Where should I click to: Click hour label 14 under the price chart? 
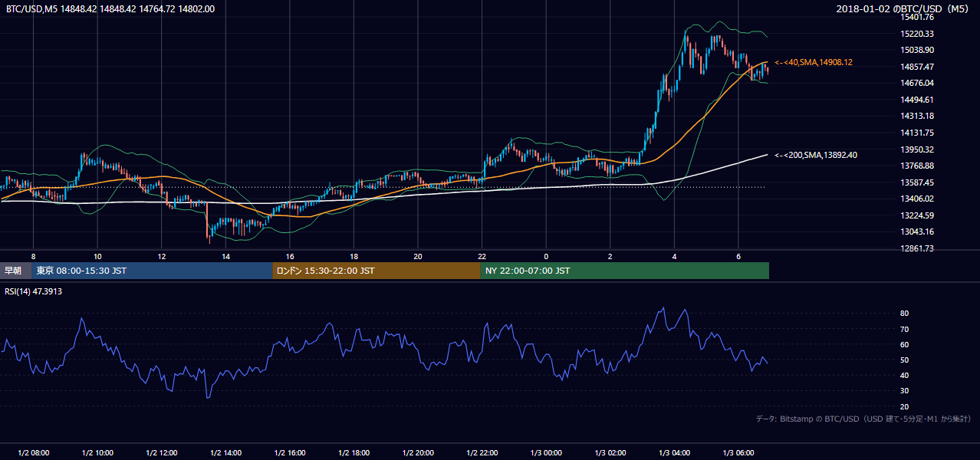225,256
